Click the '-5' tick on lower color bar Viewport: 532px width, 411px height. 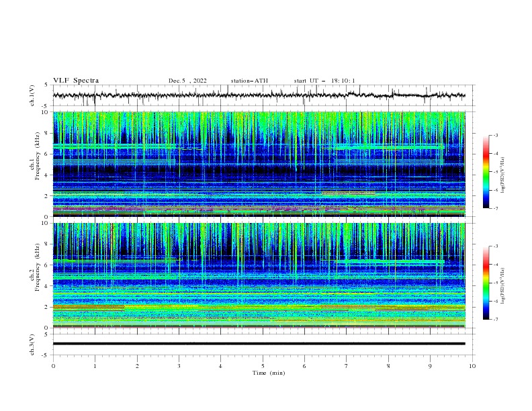[495, 283]
